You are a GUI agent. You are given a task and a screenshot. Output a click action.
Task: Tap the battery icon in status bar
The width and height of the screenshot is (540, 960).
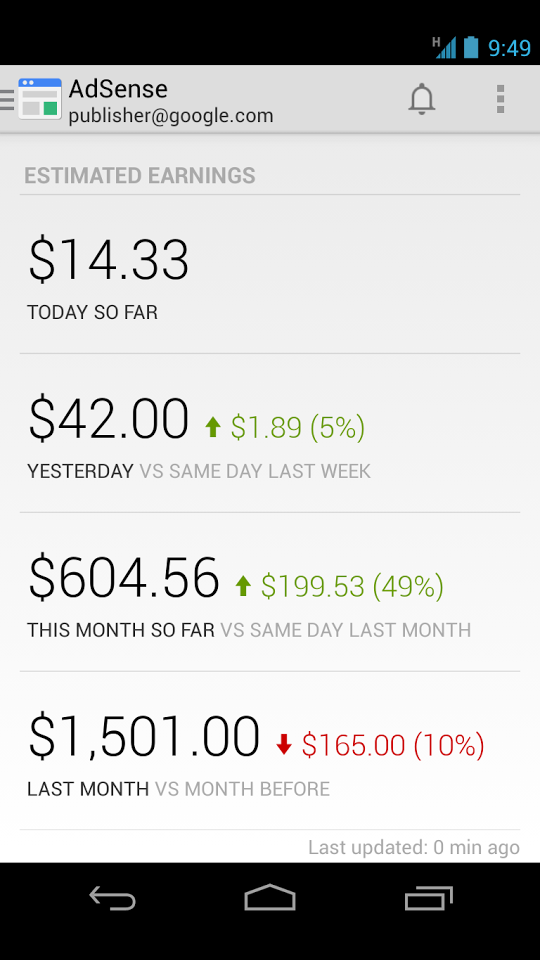470,47
